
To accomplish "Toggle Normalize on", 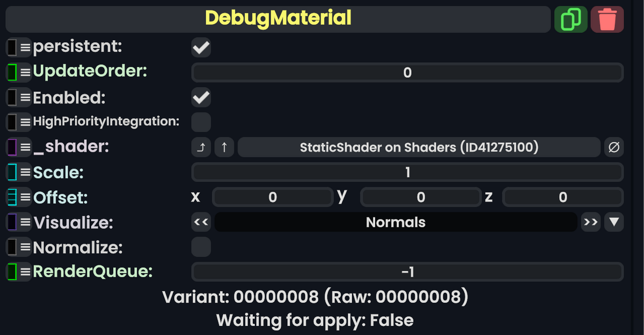I will click(201, 247).
